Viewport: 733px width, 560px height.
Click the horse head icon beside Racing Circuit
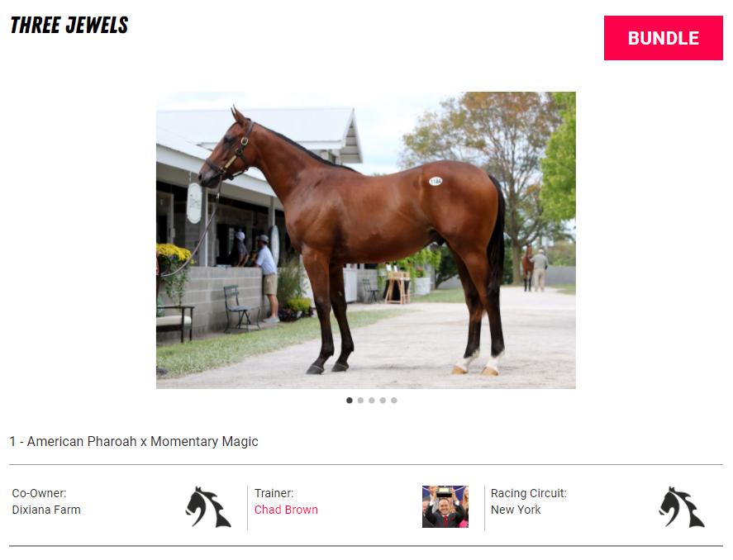tap(682, 507)
